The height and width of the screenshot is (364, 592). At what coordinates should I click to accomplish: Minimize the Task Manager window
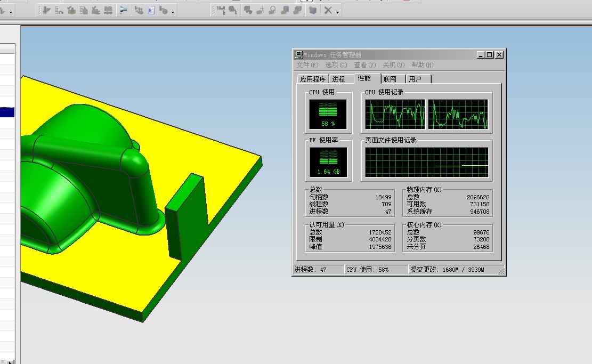click(481, 55)
